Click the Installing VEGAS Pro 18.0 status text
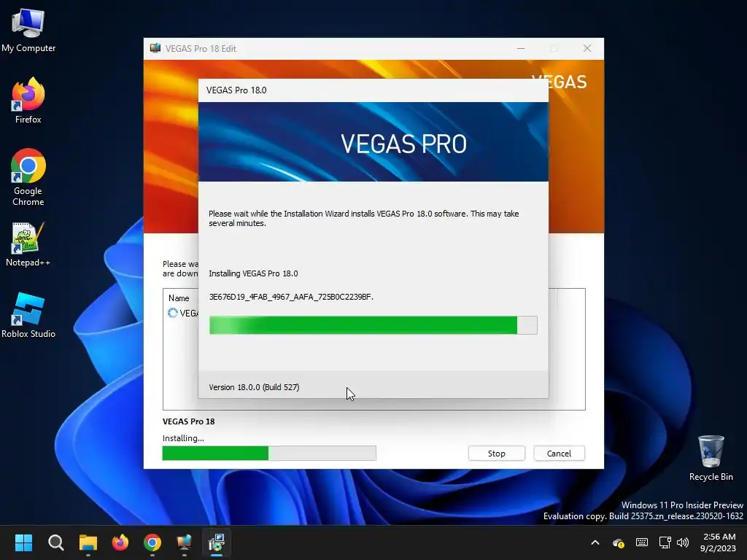 coord(253,273)
